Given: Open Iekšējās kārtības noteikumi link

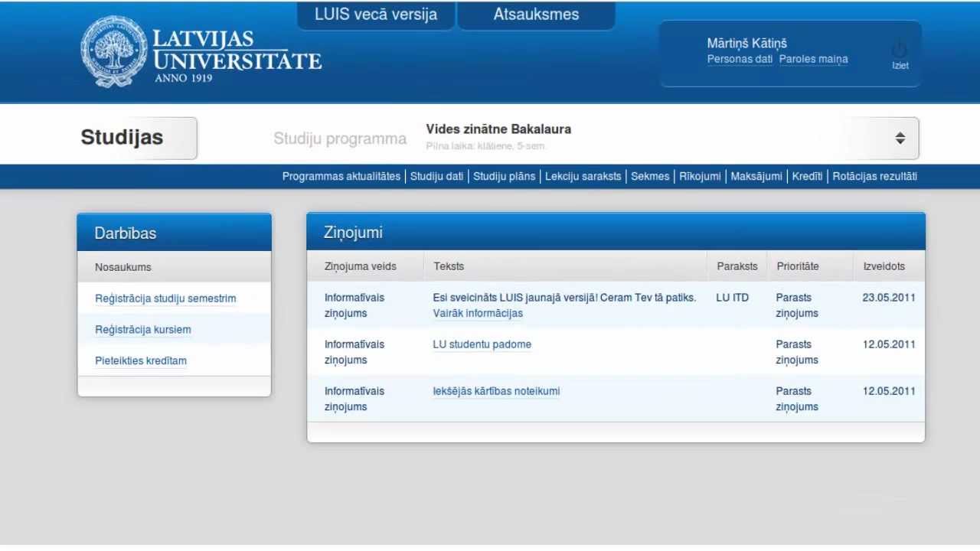Looking at the screenshot, I should [496, 391].
